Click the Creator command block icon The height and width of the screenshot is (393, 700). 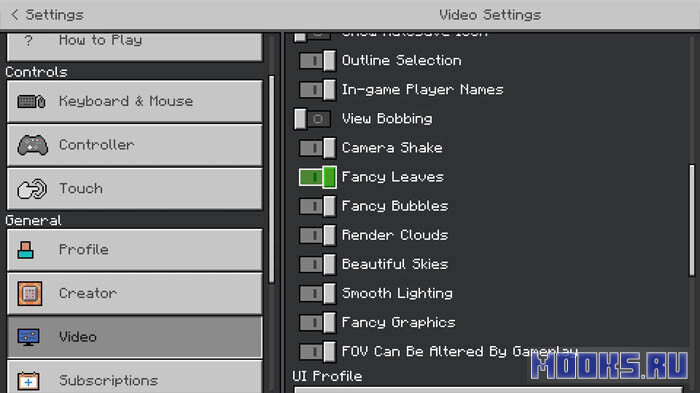tap(30, 293)
